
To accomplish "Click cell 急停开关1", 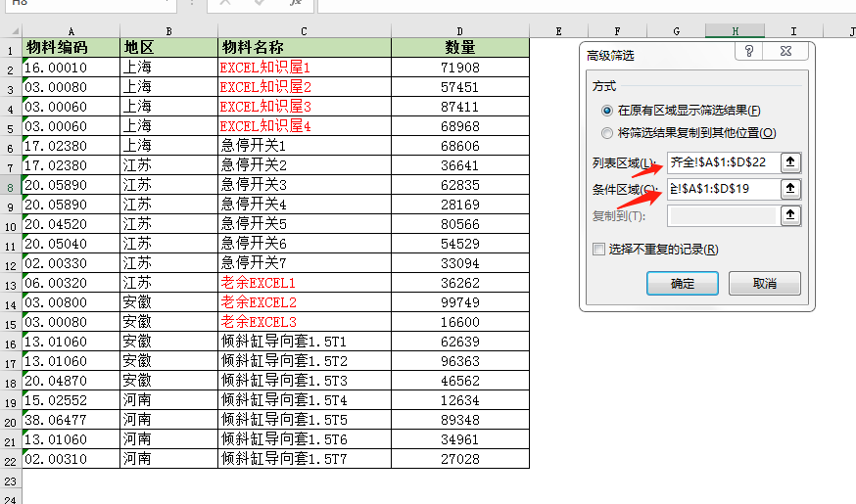I will [304, 146].
